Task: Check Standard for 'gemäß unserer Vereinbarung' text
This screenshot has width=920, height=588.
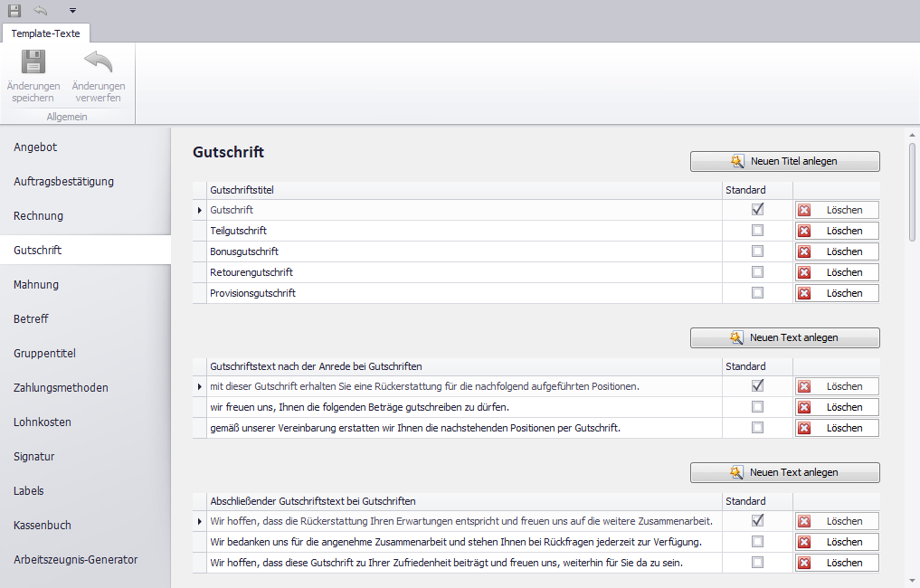Action: coord(757,428)
